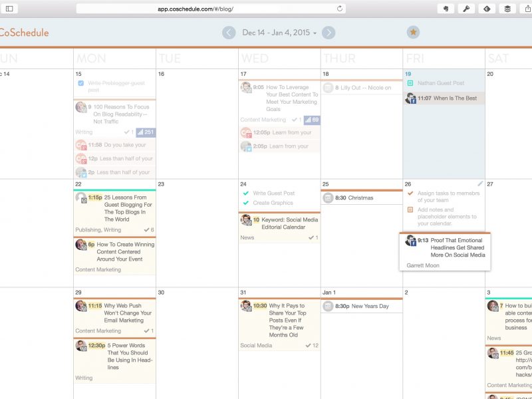Toggle the Safari sidebar button
The image size is (532, 399).
[x=9, y=9]
